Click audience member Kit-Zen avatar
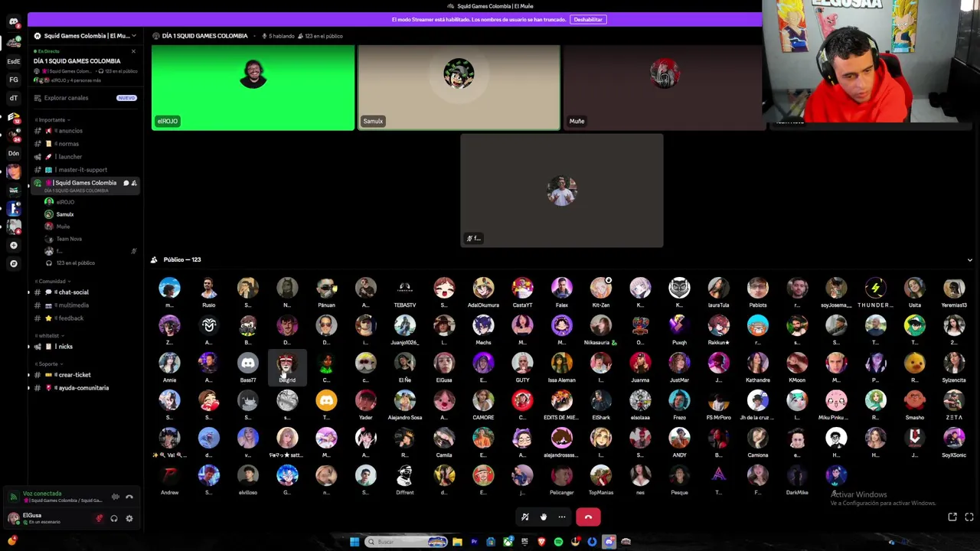The height and width of the screenshot is (551, 980). [601, 289]
